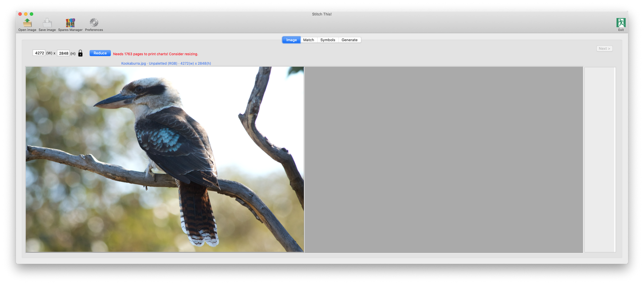Image resolution: width=644 pixels, height=285 pixels.
Task: Click the kookaburra image preview
Action: (165, 159)
